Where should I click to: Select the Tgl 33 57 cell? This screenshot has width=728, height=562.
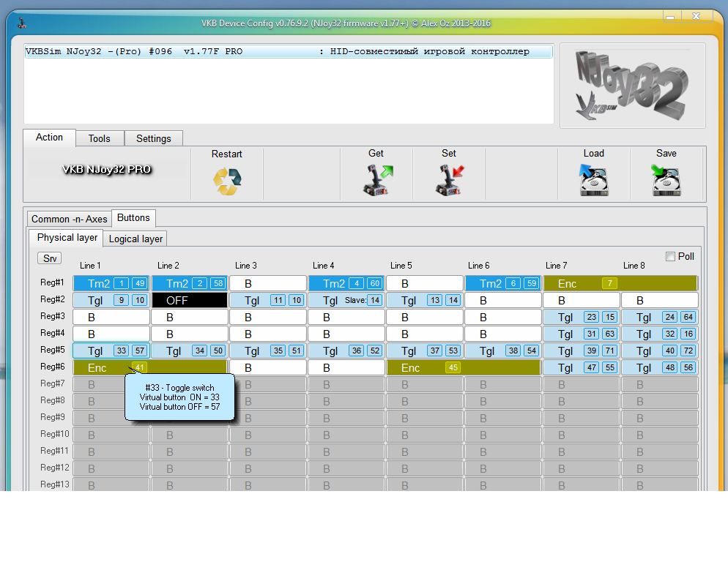111,351
